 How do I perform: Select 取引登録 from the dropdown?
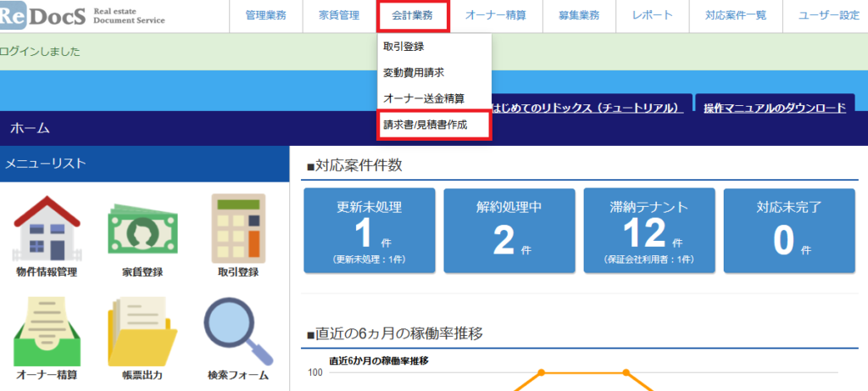click(x=434, y=47)
